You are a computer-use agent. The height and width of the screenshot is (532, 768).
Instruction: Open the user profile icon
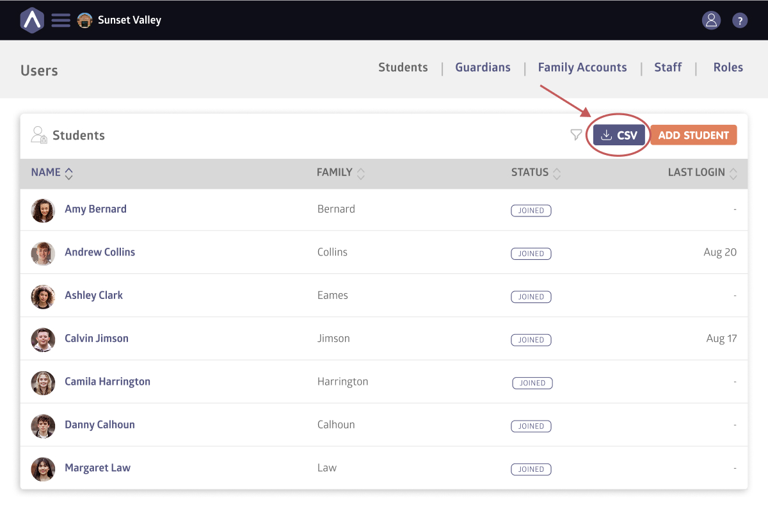tap(711, 20)
